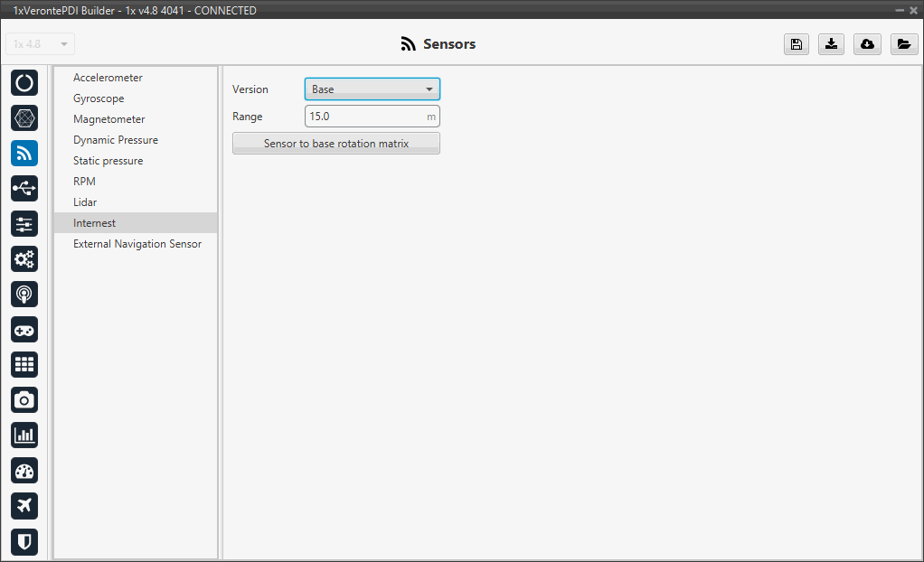Click Sensor to base rotation matrix button
Viewport: 924px width, 562px height.
click(335, 144)
